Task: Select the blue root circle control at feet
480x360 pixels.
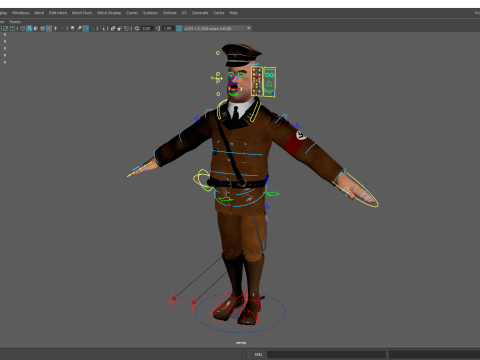Action: tap(240, 313)
